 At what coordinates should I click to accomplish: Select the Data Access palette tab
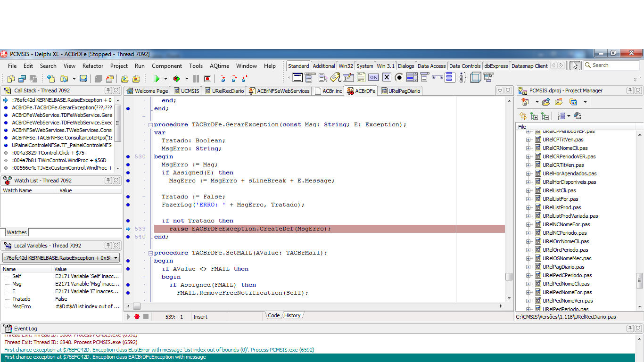431,66
